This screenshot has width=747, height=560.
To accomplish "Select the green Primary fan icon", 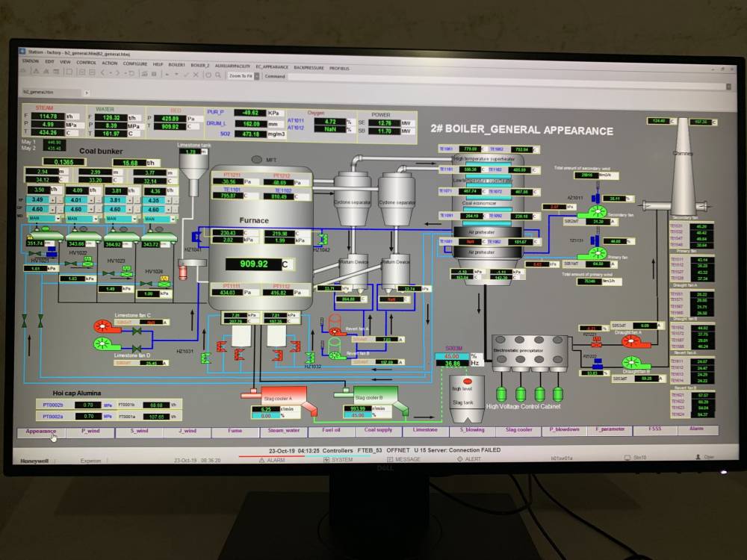I will pyautogui.click(x=598, y=254).
